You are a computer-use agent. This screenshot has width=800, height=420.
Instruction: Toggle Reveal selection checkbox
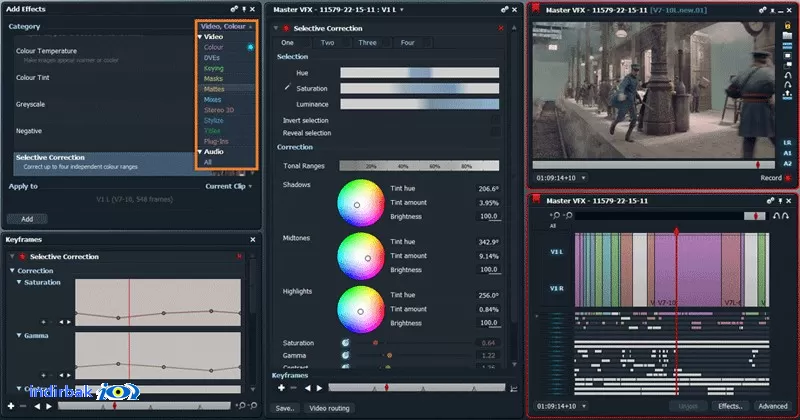495,132
